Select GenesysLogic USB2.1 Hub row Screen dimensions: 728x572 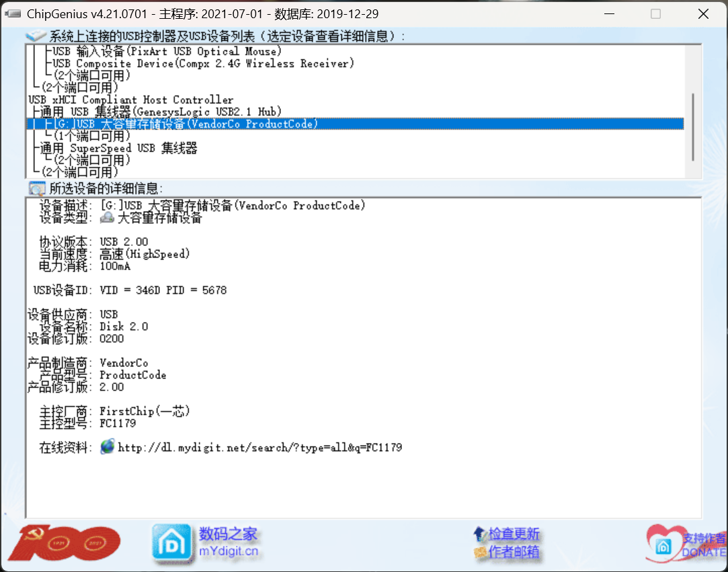(x=161, y=112)
